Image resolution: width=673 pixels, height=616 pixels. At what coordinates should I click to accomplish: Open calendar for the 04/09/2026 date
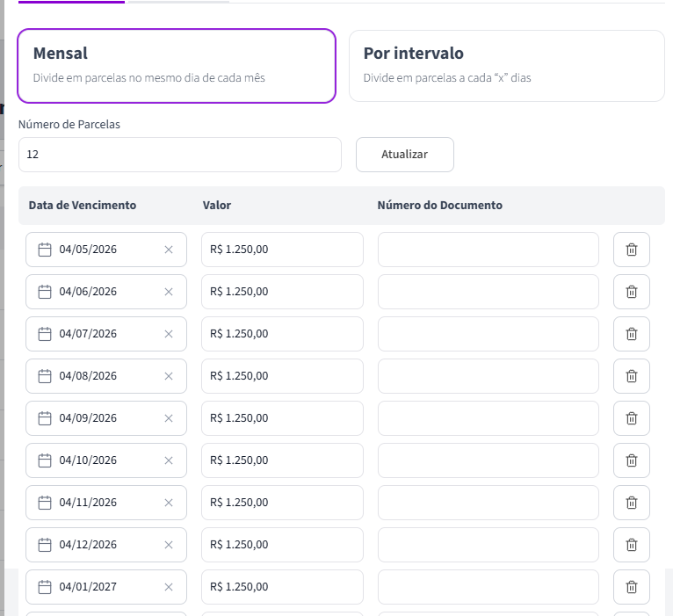coord(45,418)
